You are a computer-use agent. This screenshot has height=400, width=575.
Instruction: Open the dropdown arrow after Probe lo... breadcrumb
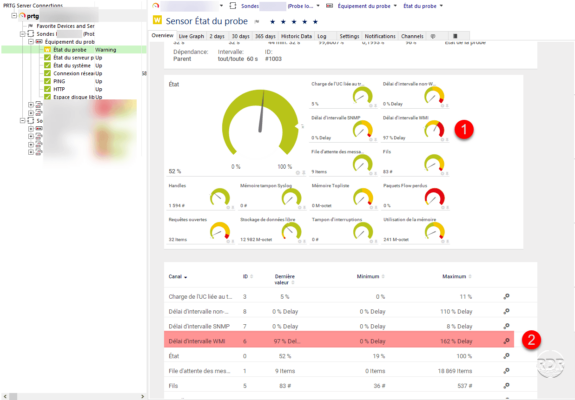click(x=318, y=6)
